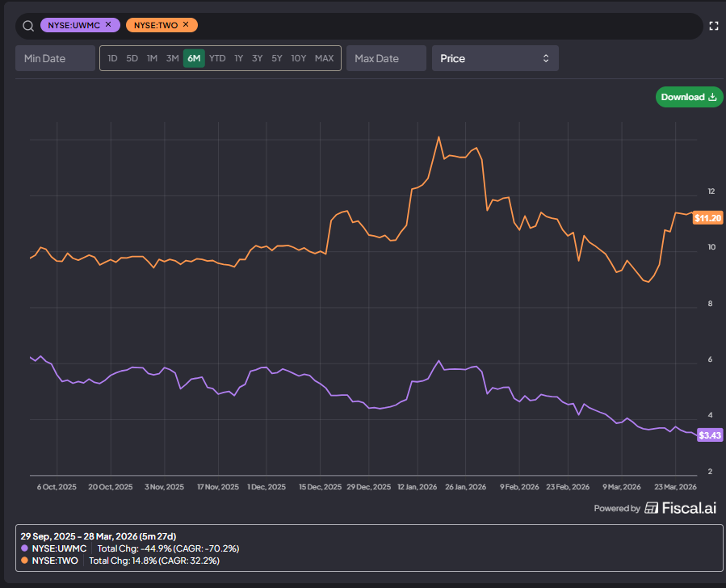The image size is (726, 588).
Task: Focus the Max Date field
Action: point(386,58)
